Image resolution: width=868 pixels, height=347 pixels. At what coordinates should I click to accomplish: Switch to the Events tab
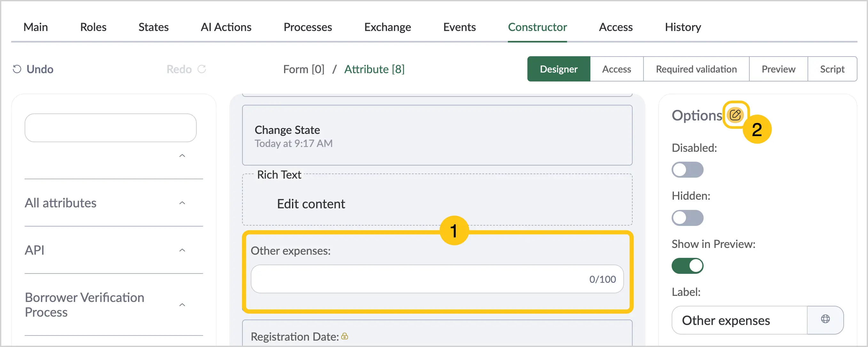point(460,27)
